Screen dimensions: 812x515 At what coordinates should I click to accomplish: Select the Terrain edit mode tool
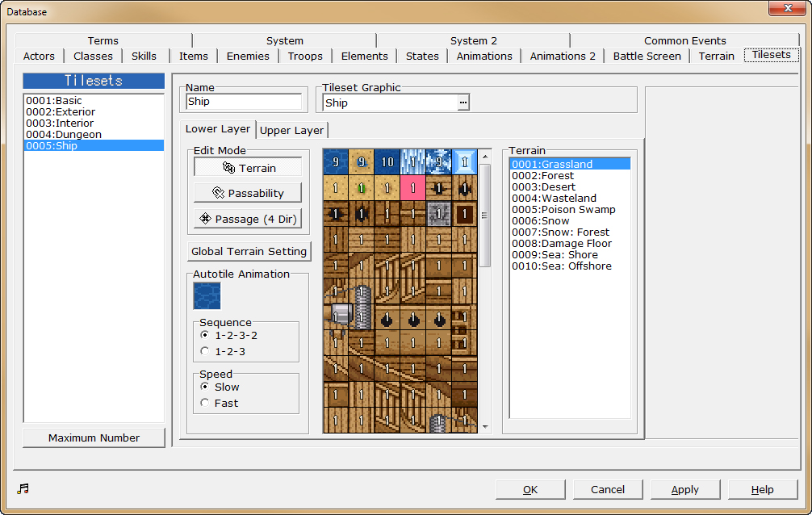(247, 167)
